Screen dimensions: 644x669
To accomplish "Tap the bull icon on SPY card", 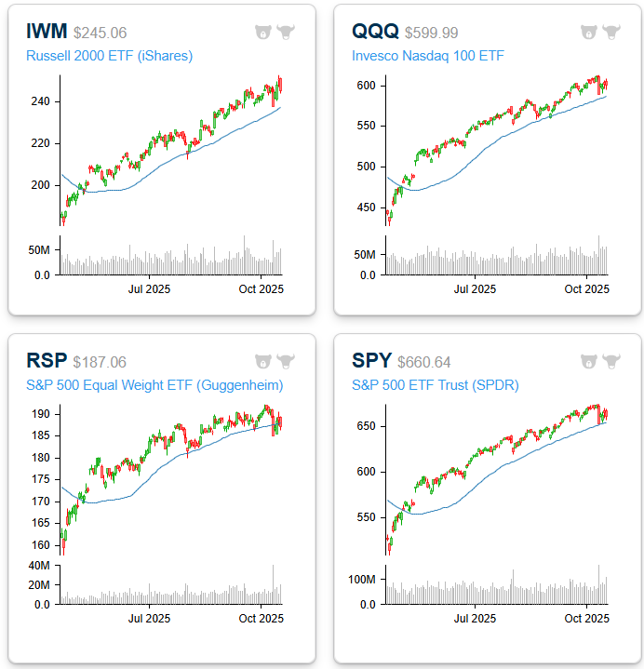I will [610, 361].
